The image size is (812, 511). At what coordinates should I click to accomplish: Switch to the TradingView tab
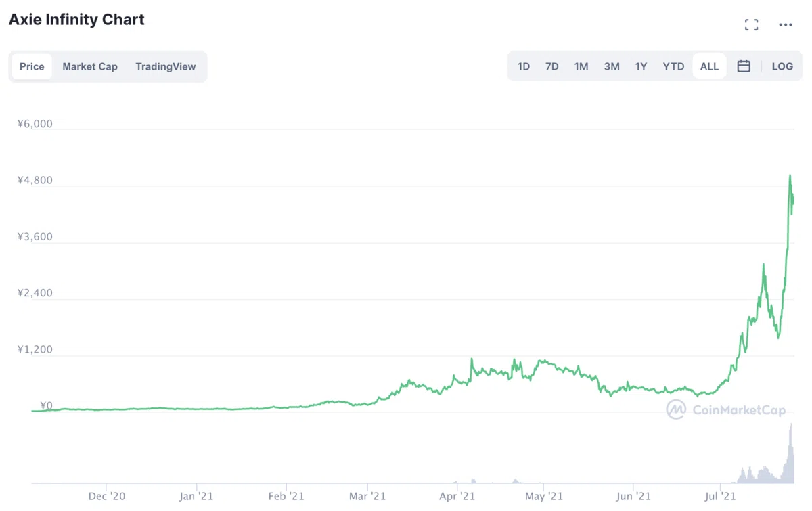(x=165, y=66)
